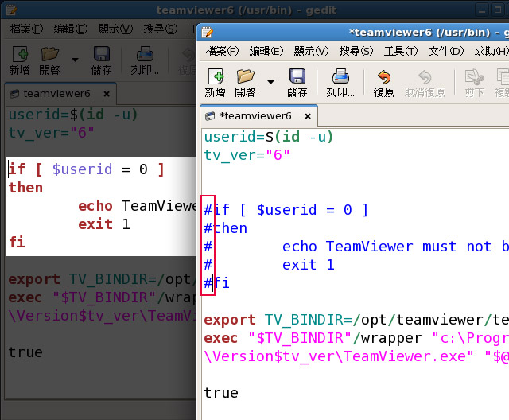This screenshot has width=509, height=420.
Task: Open 文件(D) menu in front window
Action: (445, 51)
